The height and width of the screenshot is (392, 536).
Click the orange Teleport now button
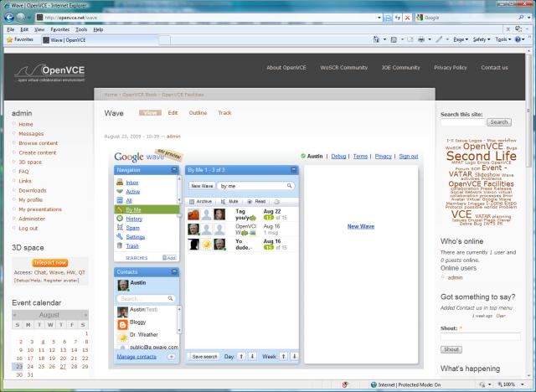50,262
